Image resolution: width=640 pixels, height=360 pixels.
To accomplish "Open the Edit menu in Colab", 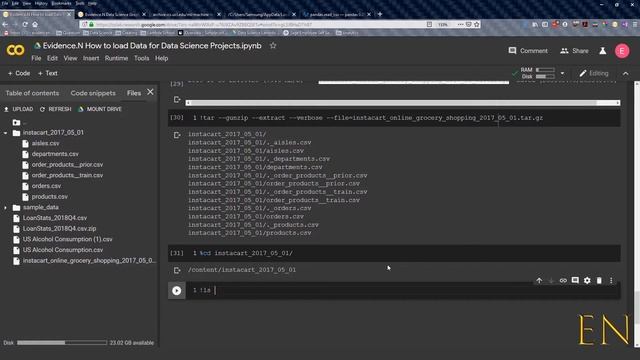I will coord(52,58).
